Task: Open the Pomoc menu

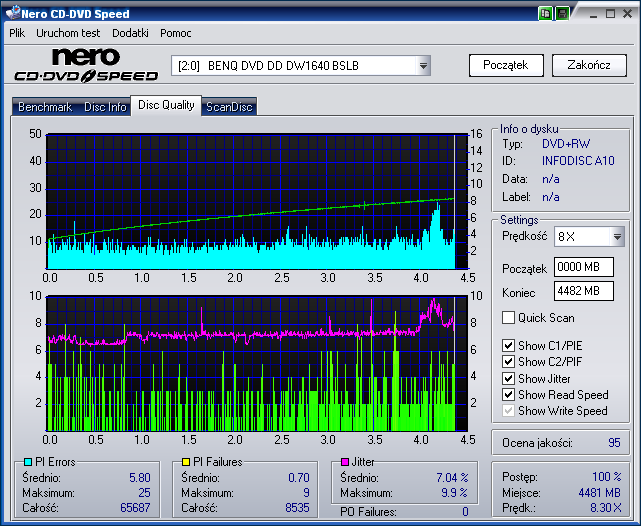Action: 176,33
